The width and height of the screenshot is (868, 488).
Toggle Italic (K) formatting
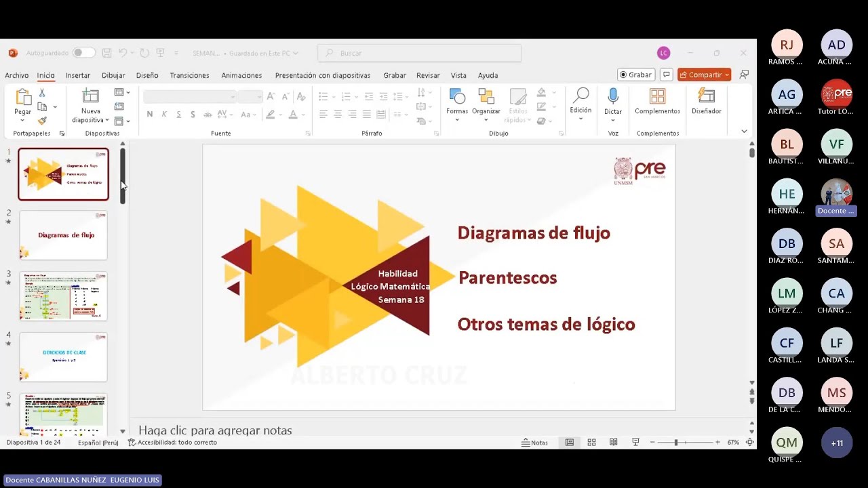coord(164,115)
